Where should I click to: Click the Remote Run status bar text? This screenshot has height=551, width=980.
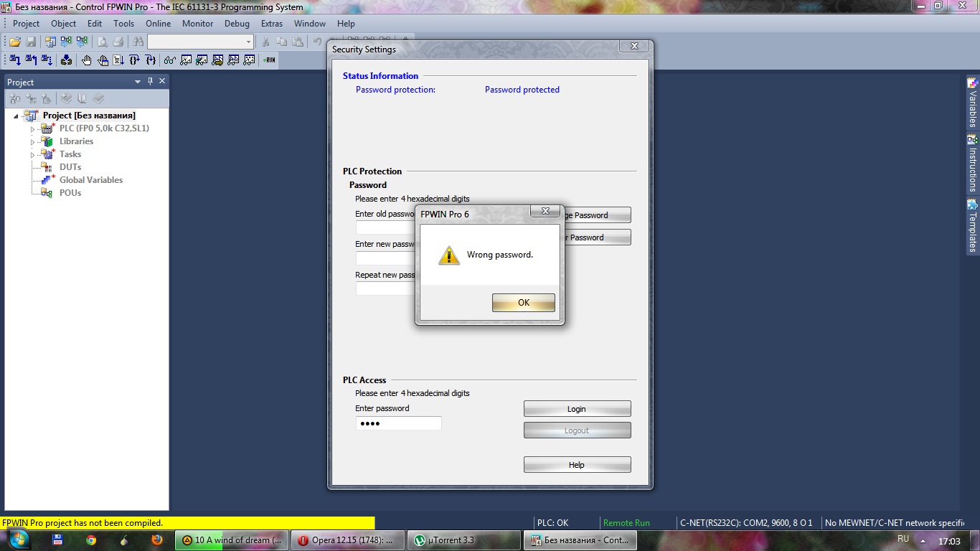(x=626, y=523)
